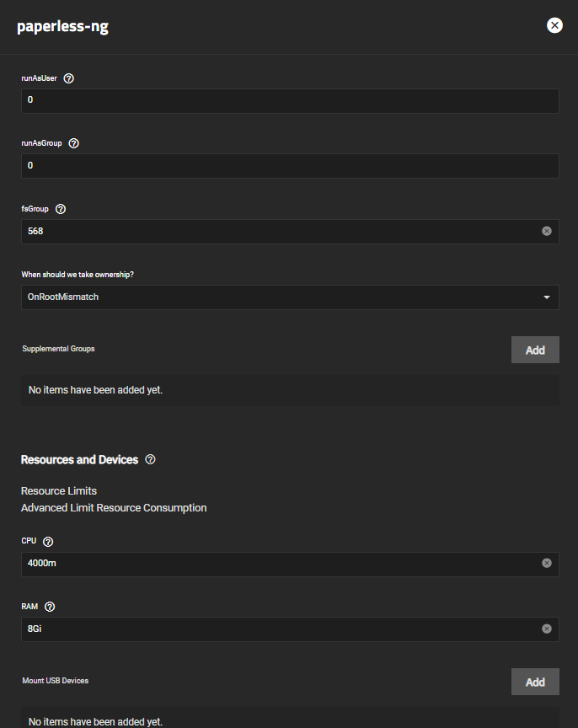Clear the CPU 4000m value with the x icon
578x728 pixels.
pyautogui.click(x=547, y=563)
